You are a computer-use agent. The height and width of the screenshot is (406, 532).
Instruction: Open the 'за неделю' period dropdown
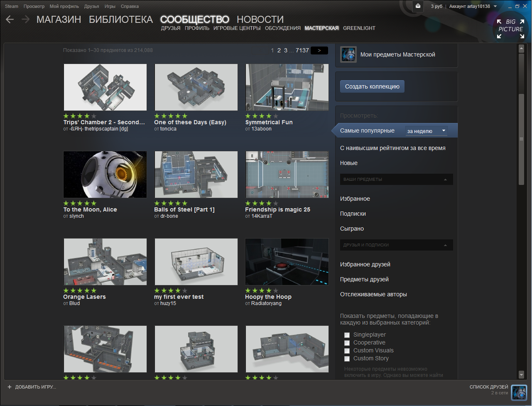pyautogui.click(x=427, y=131)
